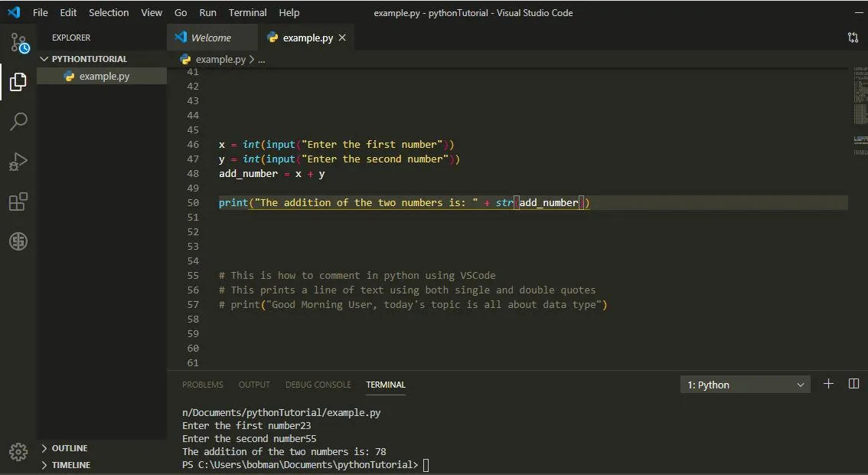Screen dimensions: 868x475
Task: Click the VS Code icon on the Welcome tab
Action: tap(181, 37)
